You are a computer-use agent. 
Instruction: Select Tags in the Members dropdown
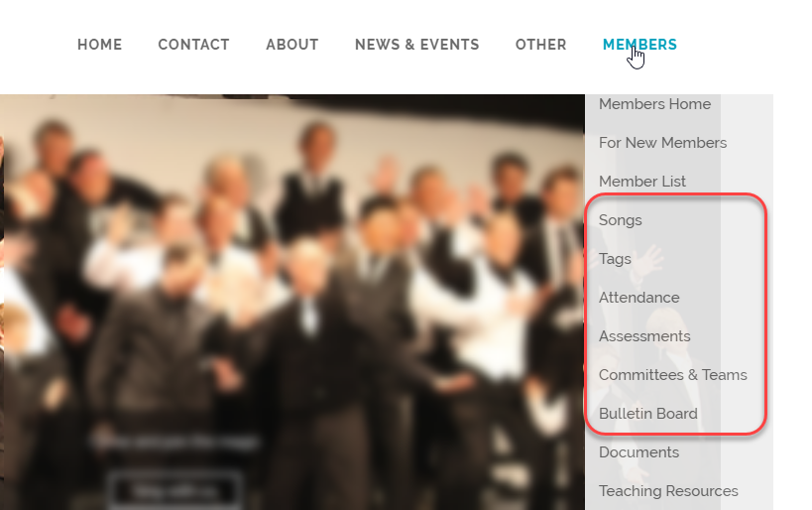(615, 259)
